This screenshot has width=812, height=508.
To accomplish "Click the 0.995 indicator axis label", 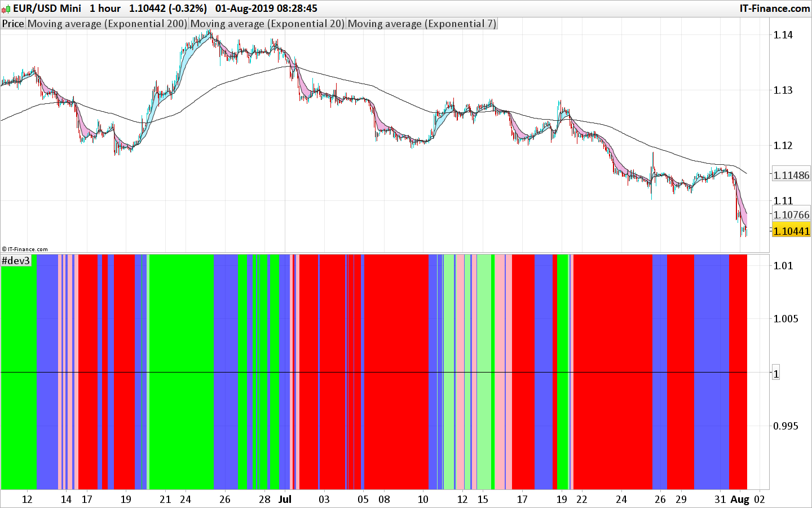I will (x=786, y=426).
